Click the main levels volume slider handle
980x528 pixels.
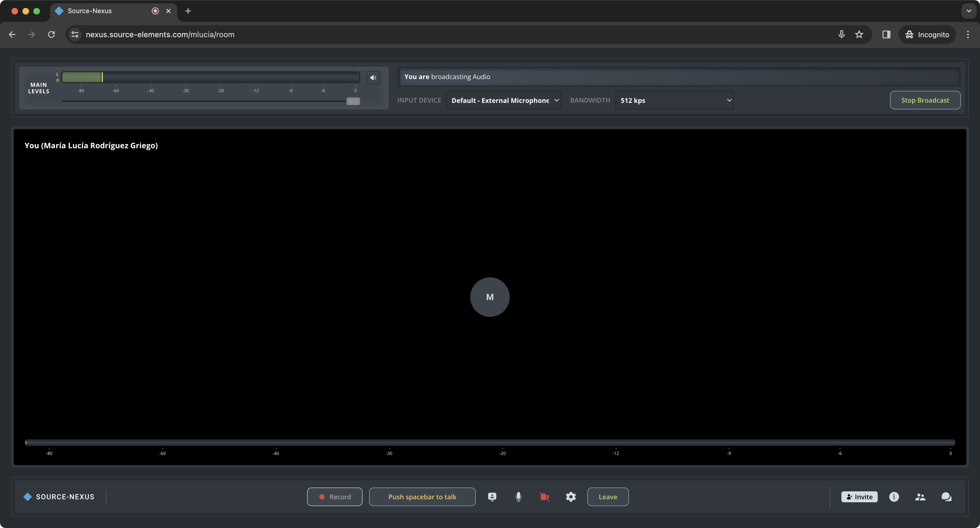353,101
